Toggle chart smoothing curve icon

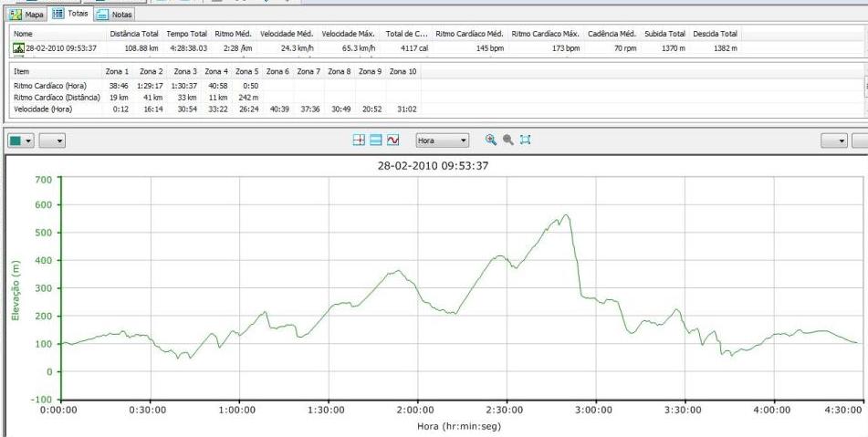393,140
